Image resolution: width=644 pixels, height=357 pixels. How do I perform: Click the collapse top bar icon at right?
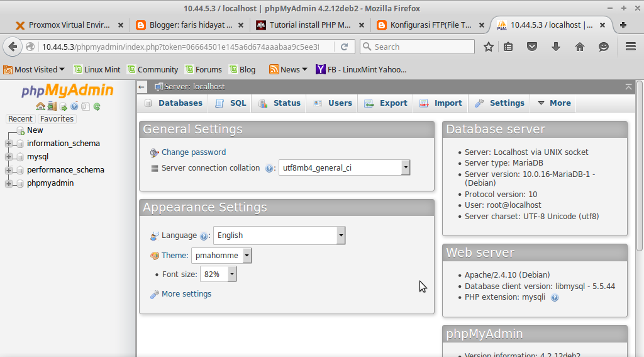(x=628, y=86)
